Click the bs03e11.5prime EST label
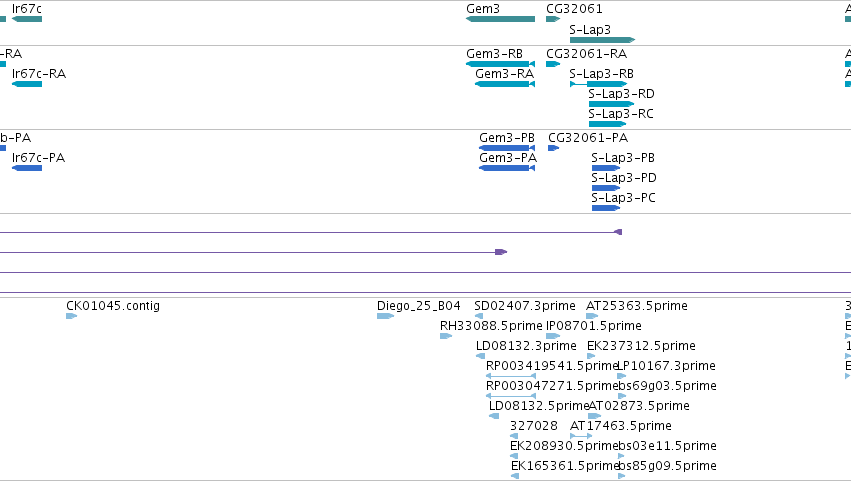The width and height of the screenshot is (851, 481). (x=668, y=446)
